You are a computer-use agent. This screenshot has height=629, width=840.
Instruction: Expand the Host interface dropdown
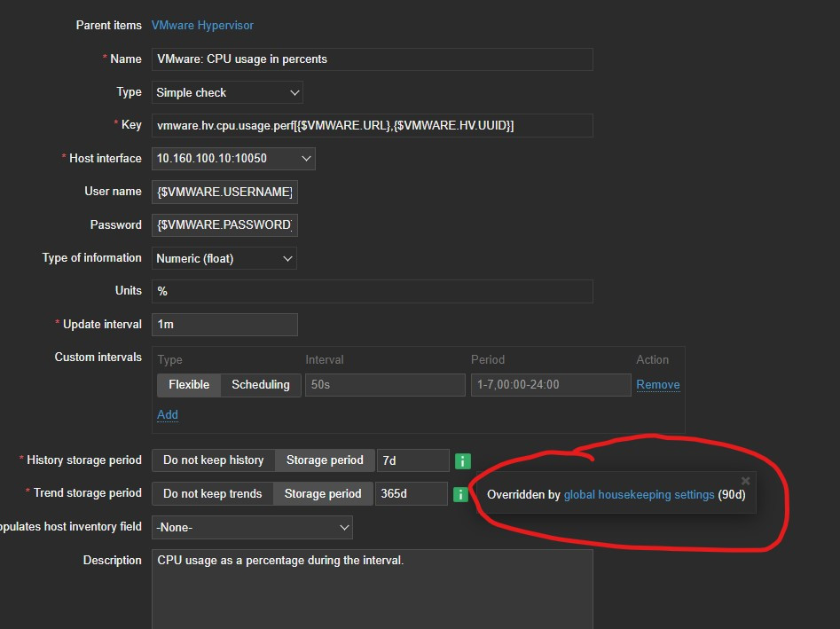point(233,159)
